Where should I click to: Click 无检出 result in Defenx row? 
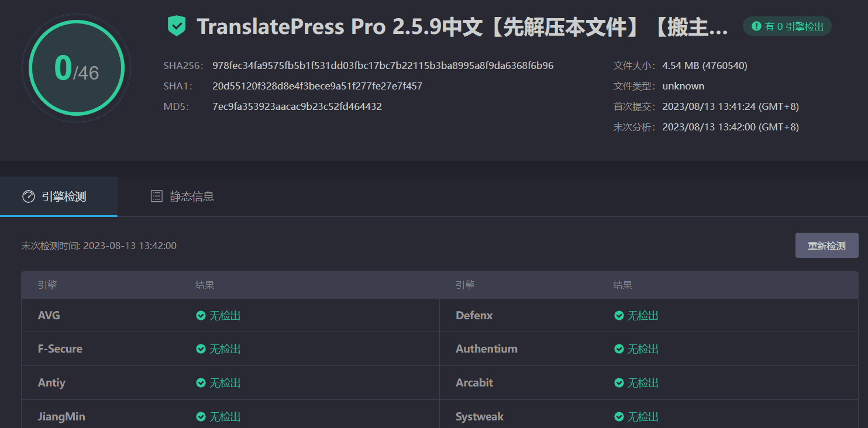tap(643, 316)
